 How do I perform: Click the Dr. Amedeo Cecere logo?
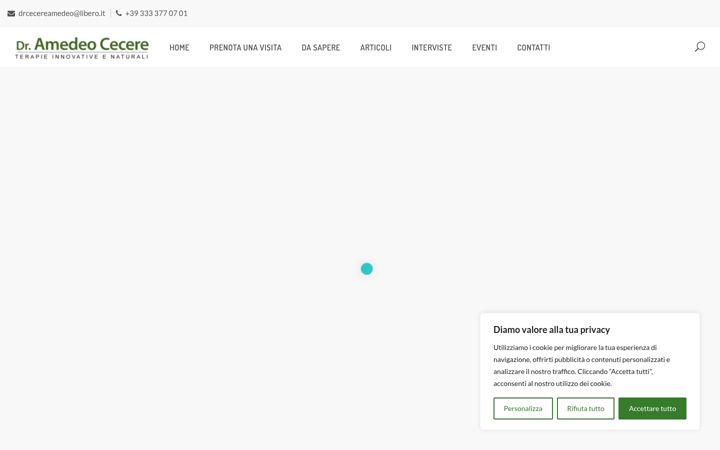point(82,48)
